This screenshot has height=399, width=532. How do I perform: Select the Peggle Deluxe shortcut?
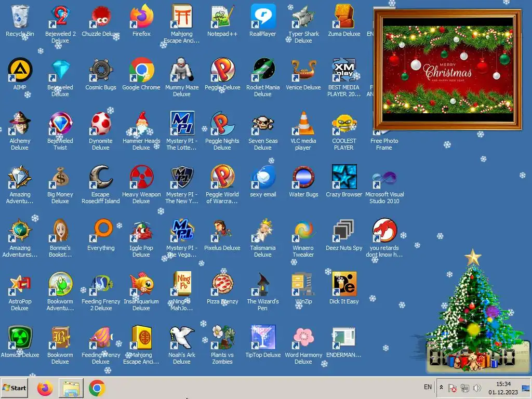(x=222, y=70)
